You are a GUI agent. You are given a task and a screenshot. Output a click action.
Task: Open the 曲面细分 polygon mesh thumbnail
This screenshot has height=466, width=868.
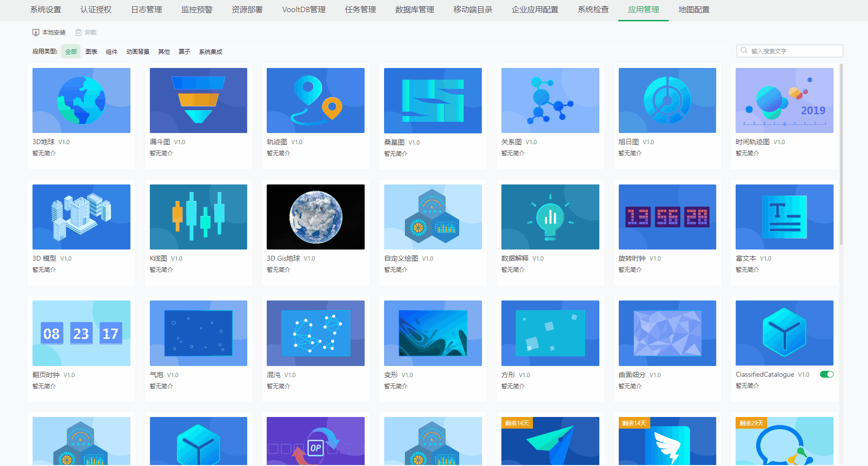pos(667,333)
